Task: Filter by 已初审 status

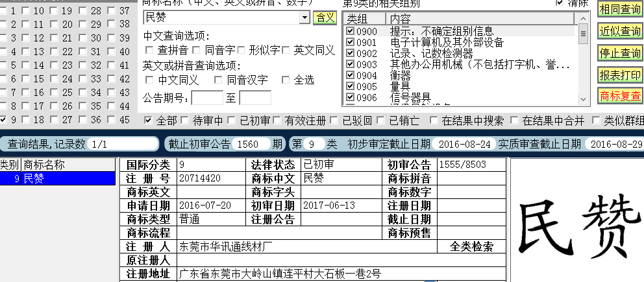Action: (x=232, y=120)
